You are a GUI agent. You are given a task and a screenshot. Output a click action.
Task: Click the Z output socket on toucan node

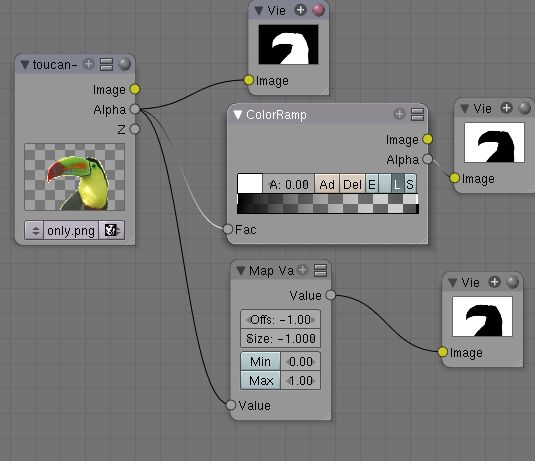(135, 129)
